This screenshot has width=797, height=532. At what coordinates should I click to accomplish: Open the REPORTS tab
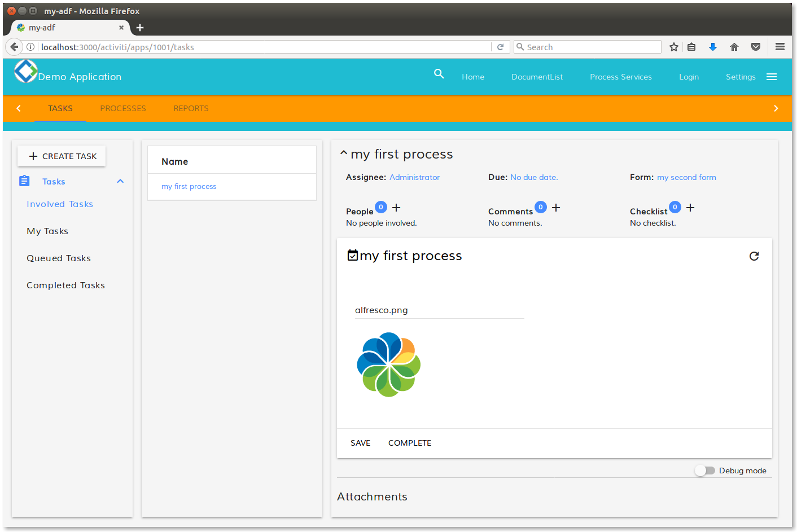point(191,108)
